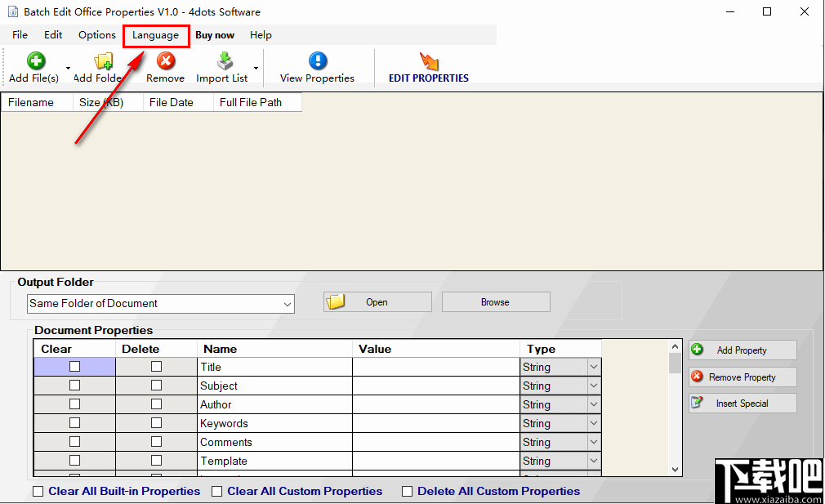Click the Add Property button icon

tap(697, 350)
